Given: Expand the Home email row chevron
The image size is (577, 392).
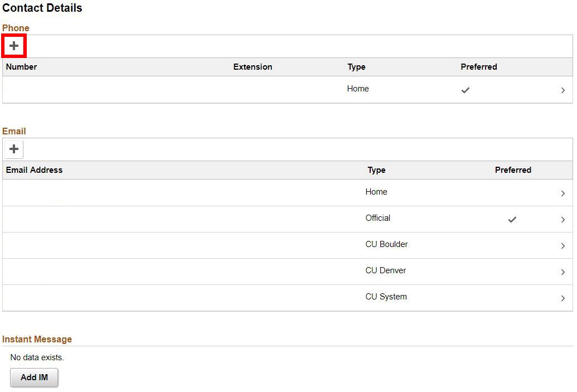Looking at the screenshot, I should (563, 193).
